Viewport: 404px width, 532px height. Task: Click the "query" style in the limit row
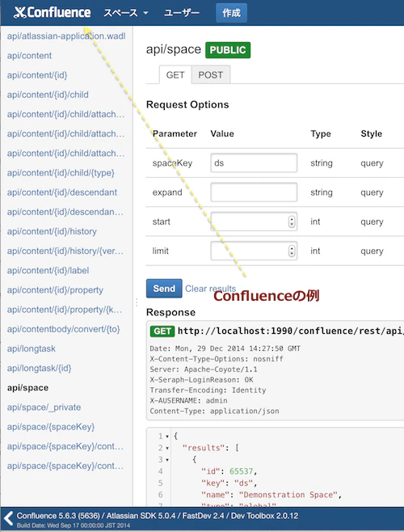pyautogui.click(x=372, y=251)
